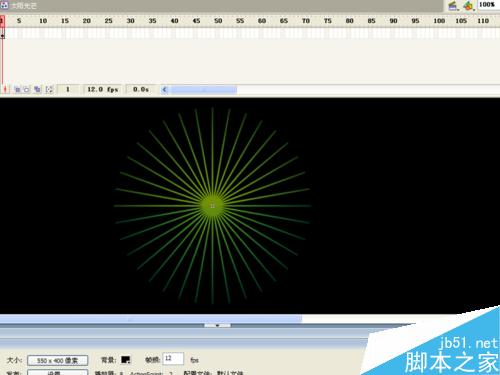The width and height of the screenshot is (500, 375).
Task: Click the timeline scroll-left arrow
Action: point(165,89)
